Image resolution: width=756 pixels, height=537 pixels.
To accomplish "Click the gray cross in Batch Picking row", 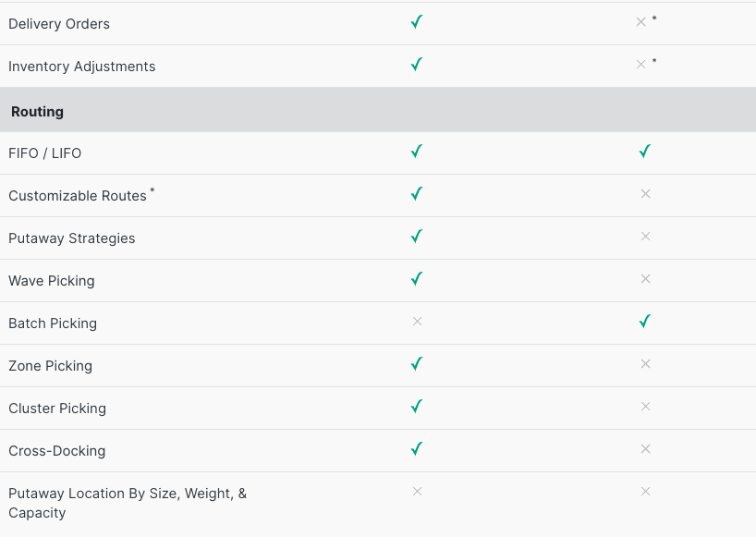I will [x=417, y=322].
